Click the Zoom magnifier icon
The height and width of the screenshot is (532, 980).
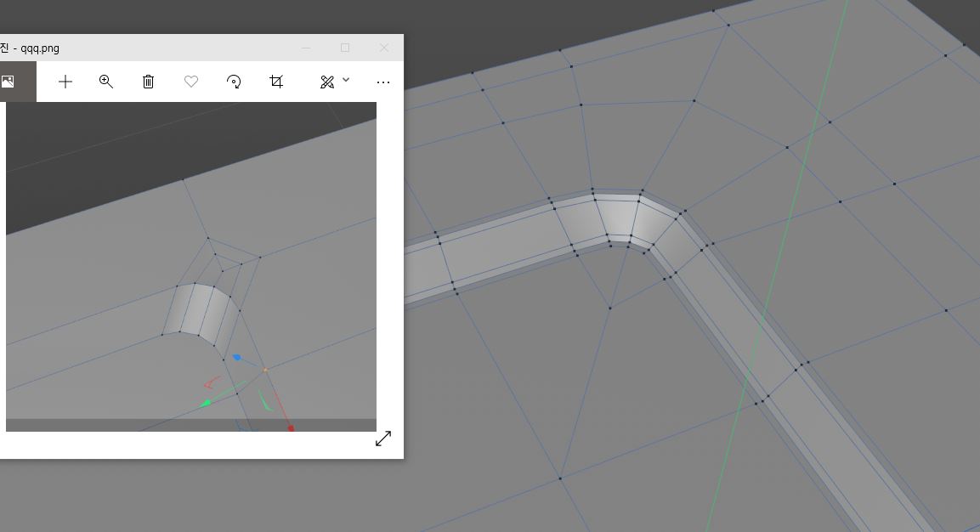106,82
